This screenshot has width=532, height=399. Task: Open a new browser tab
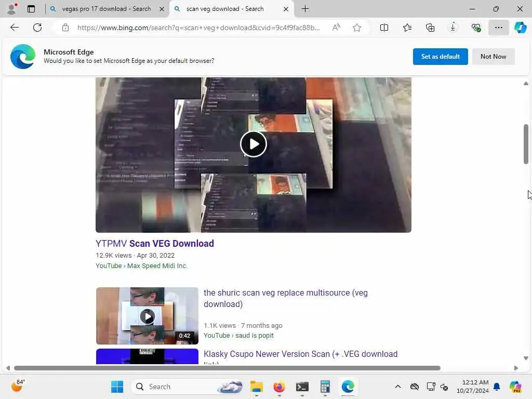pyautogui.click(x=305, y=9)
